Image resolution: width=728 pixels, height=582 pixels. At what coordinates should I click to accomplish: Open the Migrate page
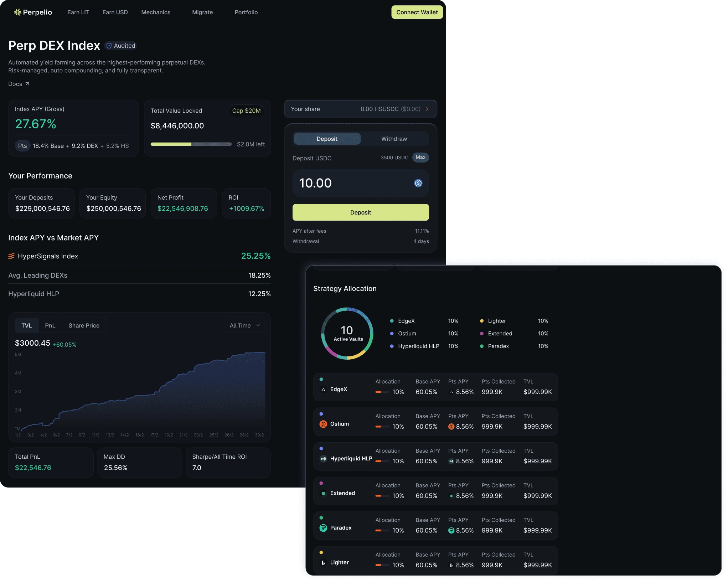pyautogui.click(x=202, y=12)
